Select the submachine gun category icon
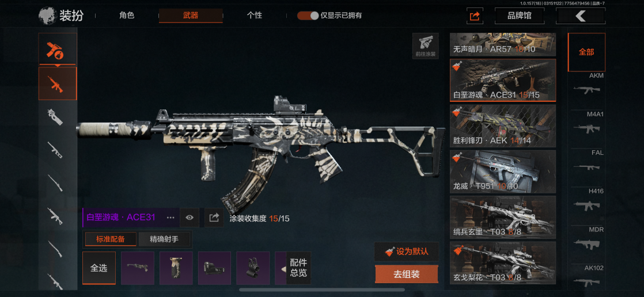Image resolution: width=644 pixels, height=297 pixels. tap(55, 117)
